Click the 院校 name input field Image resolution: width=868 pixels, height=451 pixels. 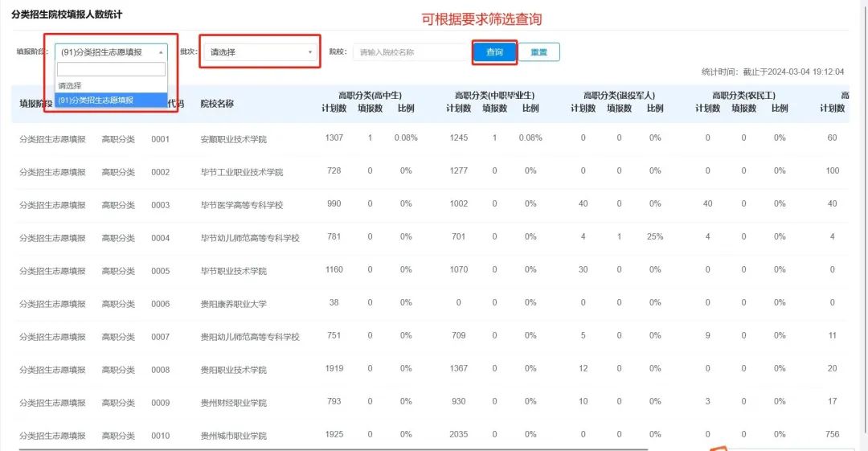click(x=408, y=52)
